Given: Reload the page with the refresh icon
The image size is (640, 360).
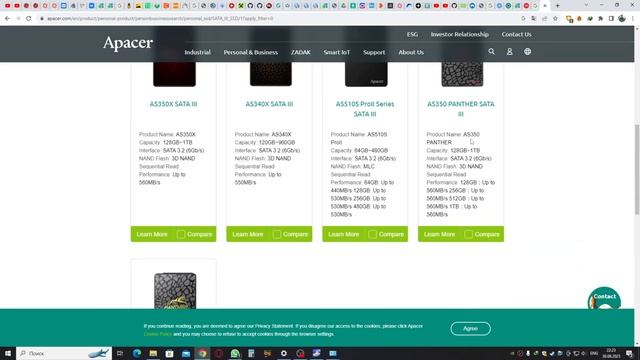Looking at the screenshot, I should pyautogui.click(x=29, y=18).
